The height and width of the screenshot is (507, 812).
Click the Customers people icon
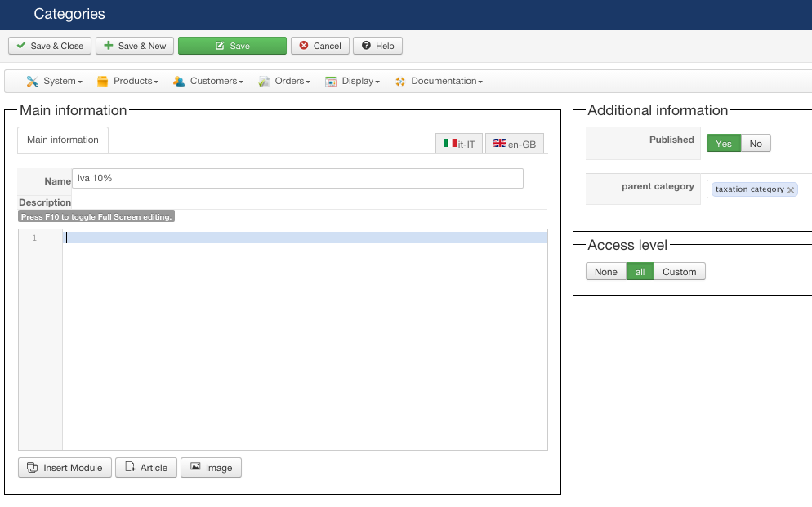[179, 81]
